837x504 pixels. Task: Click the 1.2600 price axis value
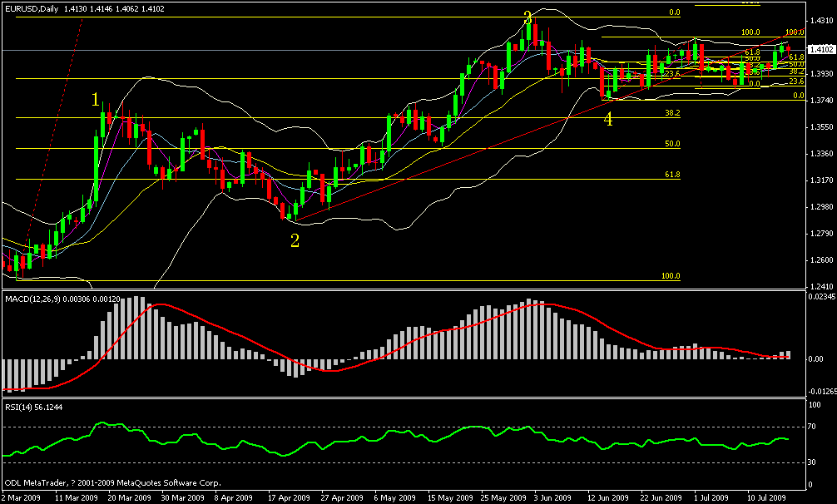click(x=821, y=260)
